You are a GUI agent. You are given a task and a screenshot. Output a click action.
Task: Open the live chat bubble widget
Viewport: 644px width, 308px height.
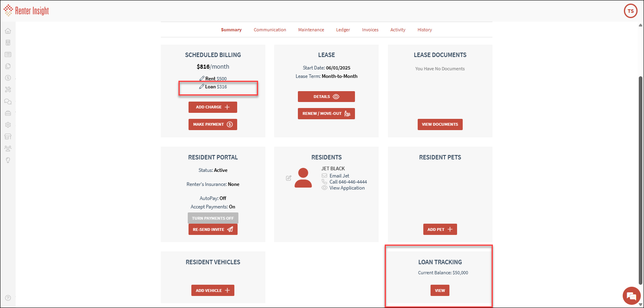coord(631,296)
